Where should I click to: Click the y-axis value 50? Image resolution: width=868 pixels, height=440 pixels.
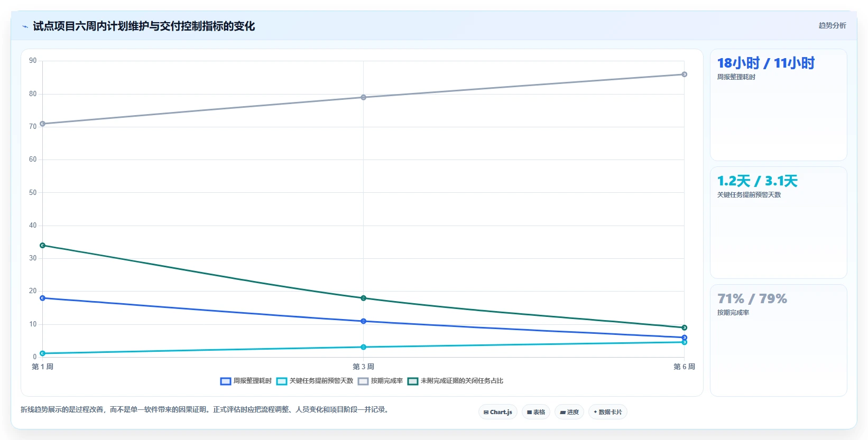[x=33, y=193]
